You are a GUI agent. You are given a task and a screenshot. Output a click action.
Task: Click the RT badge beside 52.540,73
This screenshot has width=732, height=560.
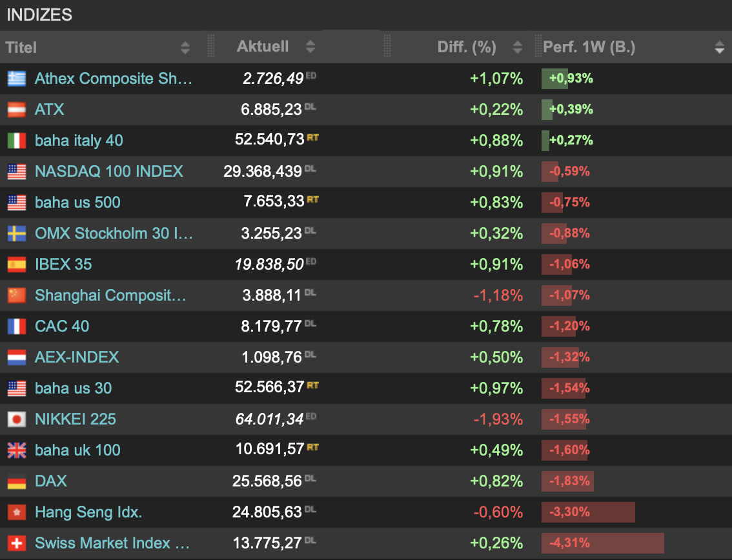coord(313,137)
